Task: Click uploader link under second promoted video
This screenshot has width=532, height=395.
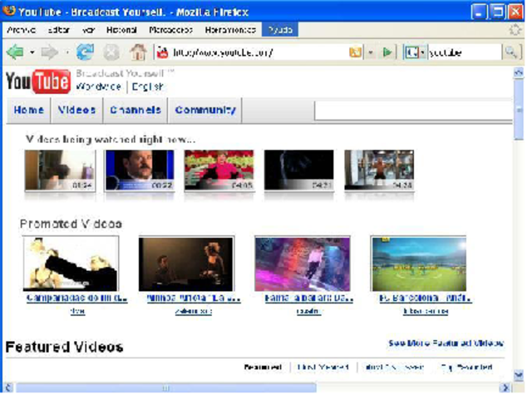Action: (x=194, y=311)
